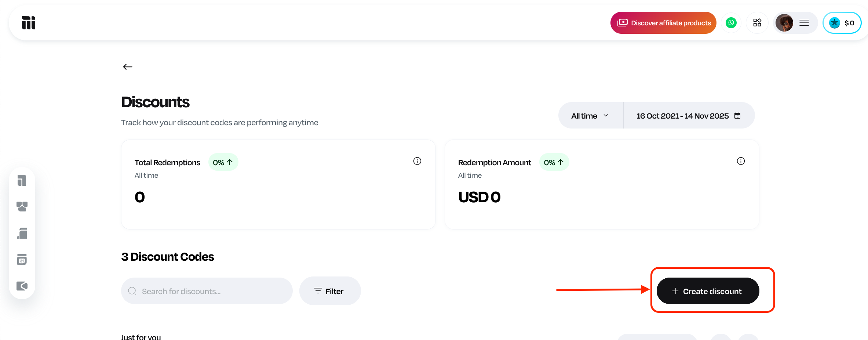Open the apps grid icon
The width and height of the screenshot is (868, 340).
757,23
